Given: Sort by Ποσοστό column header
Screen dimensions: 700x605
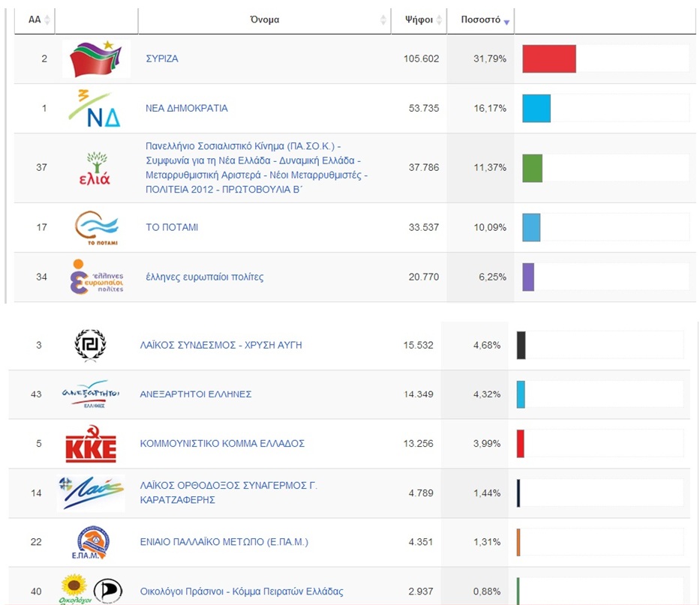Looking at the screenshot, I should pos(479,20).
